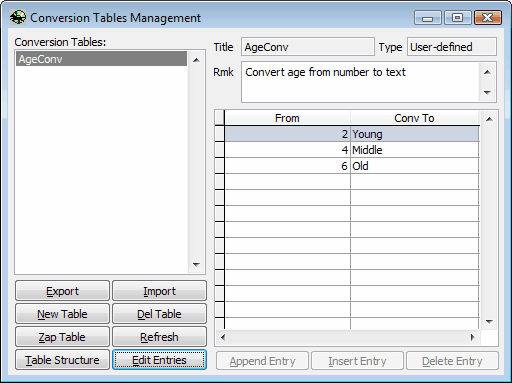This screenshot has width=512, height=383.
Task: Click the entries grid scroll down arrow
Action: [x=489, y=322]
